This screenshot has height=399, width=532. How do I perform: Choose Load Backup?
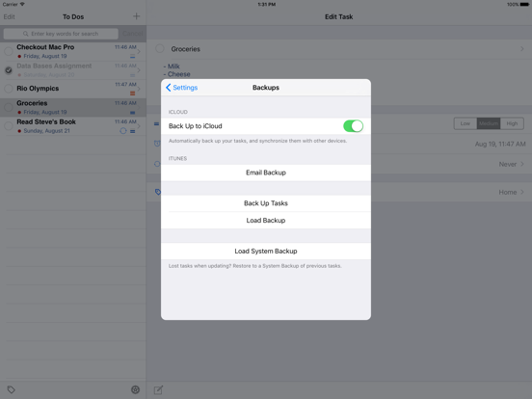click(x=266, y=221)
